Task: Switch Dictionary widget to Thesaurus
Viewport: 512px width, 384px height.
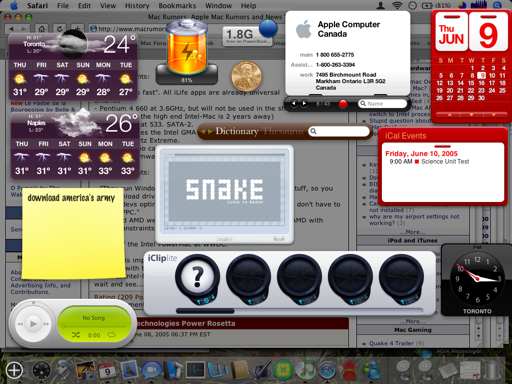Action: [x=283, y=131]
